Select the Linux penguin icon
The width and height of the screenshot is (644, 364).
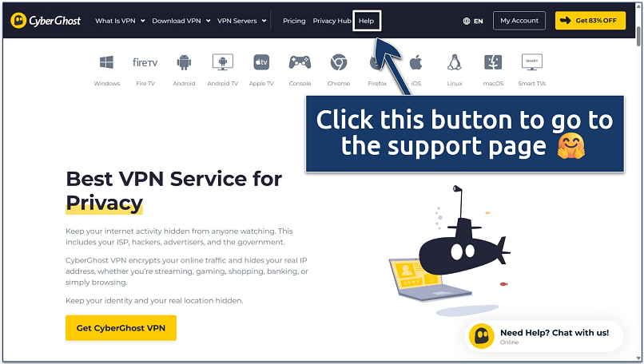coord(455,62)
